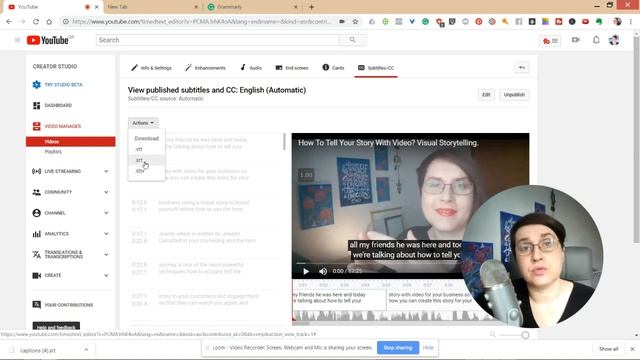Go to browser home page
The width and height of the screenshot is (640, 360).
click(x=49, y=22)
